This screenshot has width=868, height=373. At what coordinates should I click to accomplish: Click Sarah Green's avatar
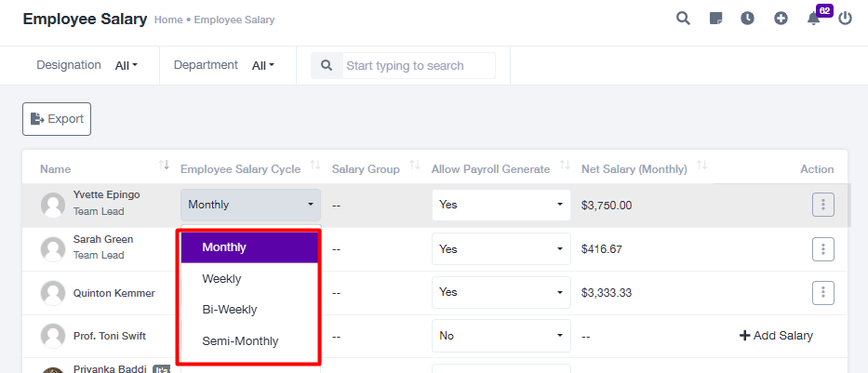click(x=53, y=249)
